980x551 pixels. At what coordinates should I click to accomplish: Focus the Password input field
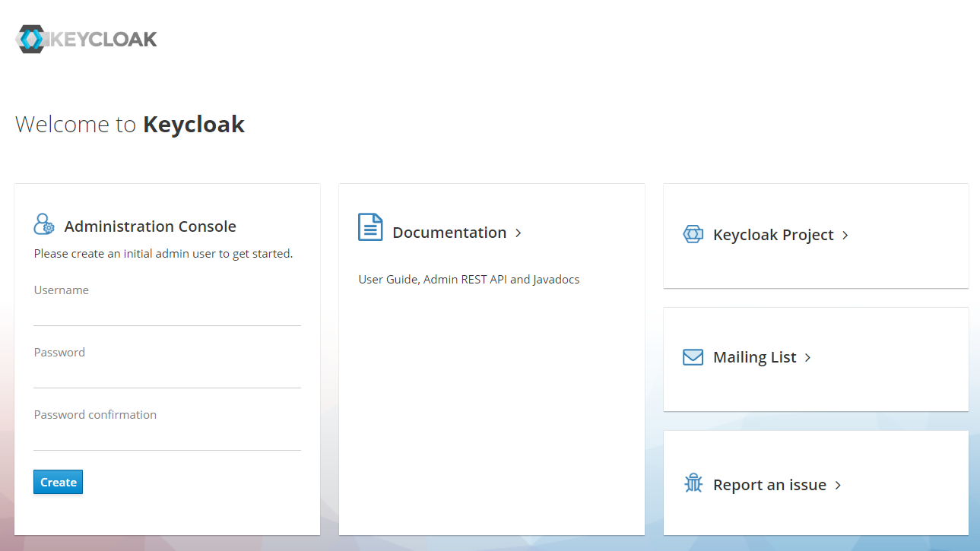pos(167,376)
